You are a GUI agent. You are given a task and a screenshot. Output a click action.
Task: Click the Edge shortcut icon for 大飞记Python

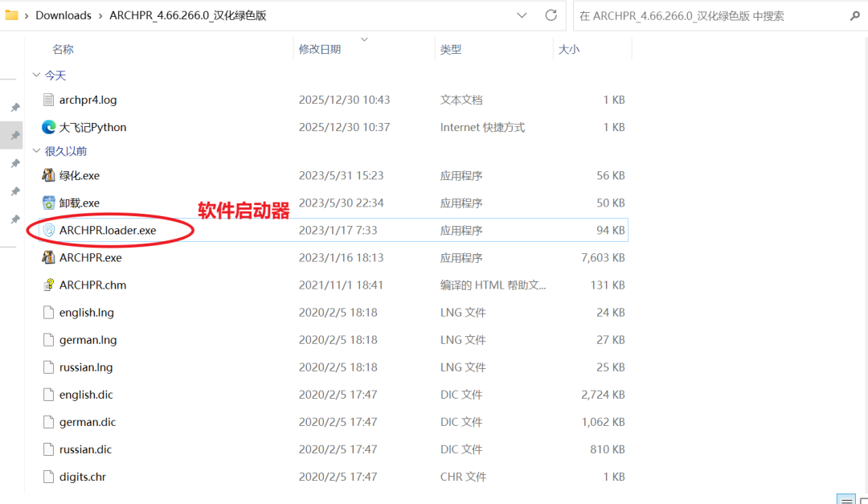click(x=49, y=127)
